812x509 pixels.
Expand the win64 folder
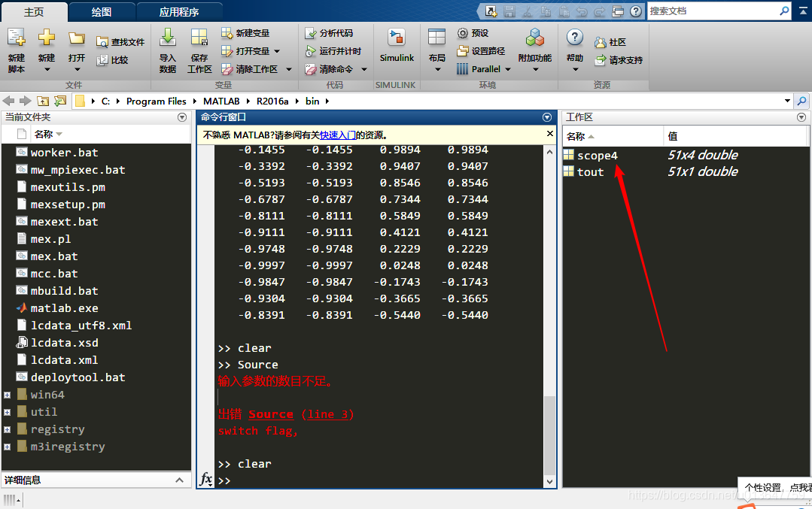(x=8, y=395)
